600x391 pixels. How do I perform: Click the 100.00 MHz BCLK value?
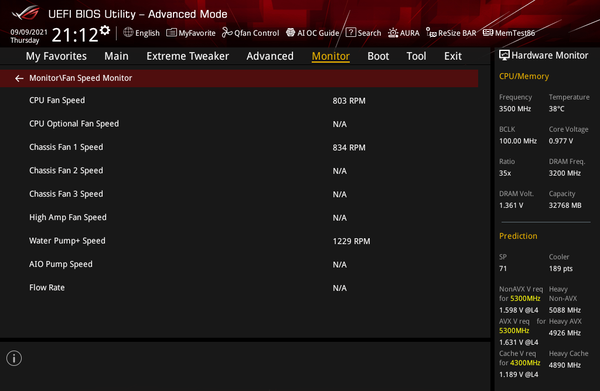[518, 141]
